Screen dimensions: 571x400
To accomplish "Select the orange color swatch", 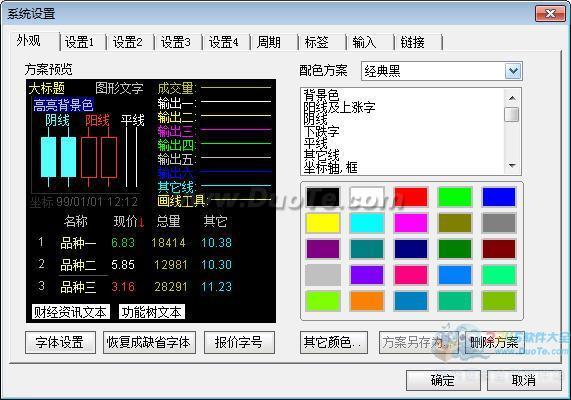I will tap(367, 301).
